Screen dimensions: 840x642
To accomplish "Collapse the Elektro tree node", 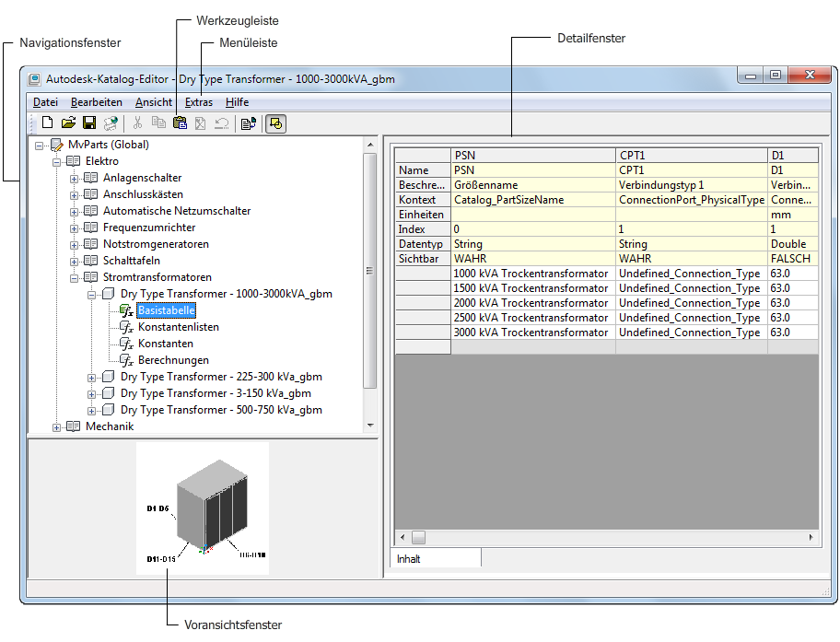I will click(x=56, y=162).
